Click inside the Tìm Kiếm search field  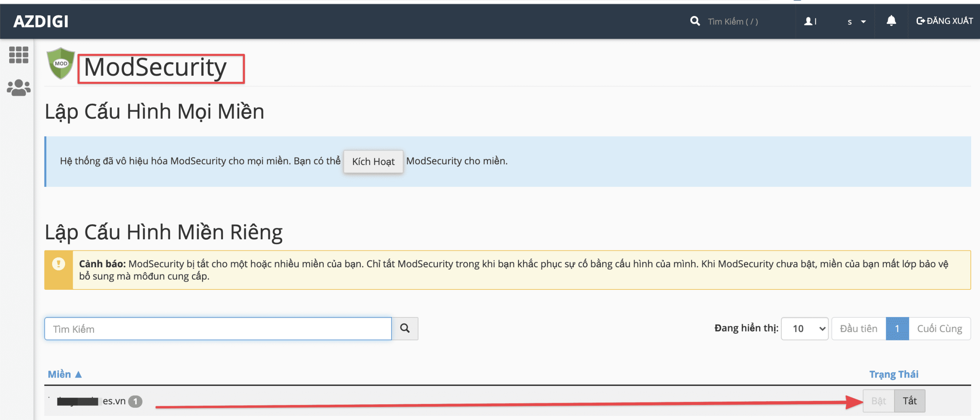(217, 328)
